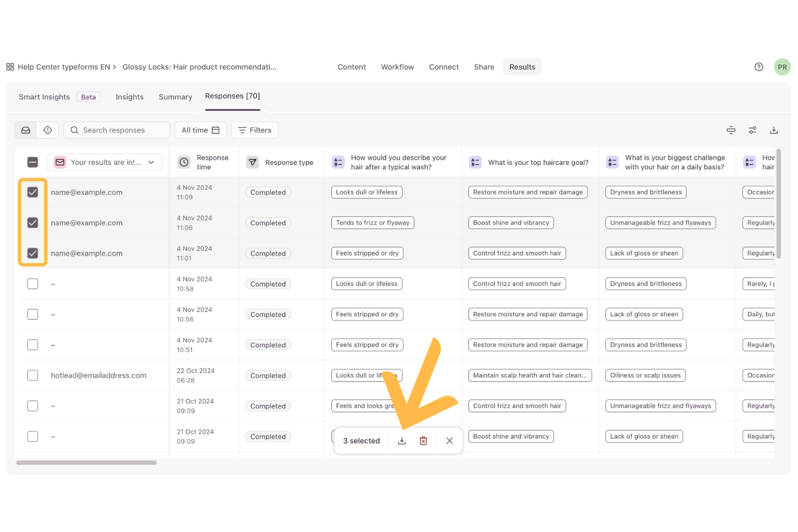The width and height of the screenshot is (798, 532).
Task: Switch to inbox view icon
Action: [x=26, y=130]
